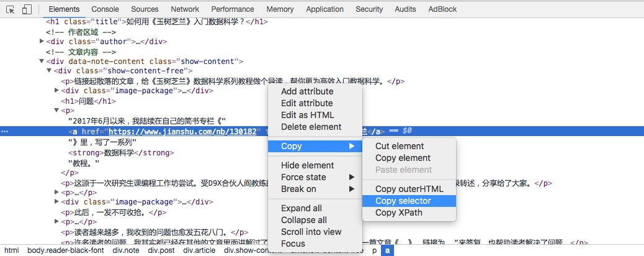Toggle the device toolbar icon
644x256 pixels.
27,9
